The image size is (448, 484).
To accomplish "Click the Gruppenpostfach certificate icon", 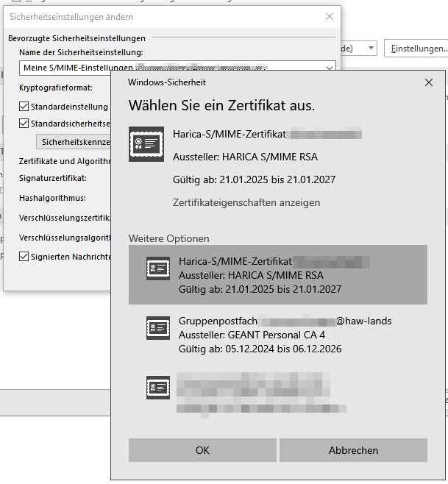I will tap(157, 328).
